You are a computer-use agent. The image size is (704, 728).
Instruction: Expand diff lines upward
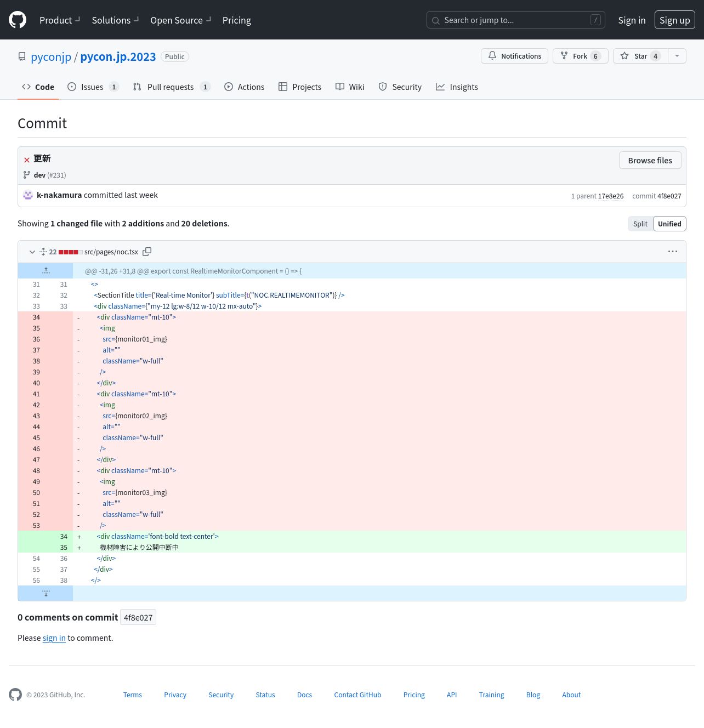pos(46,271)
